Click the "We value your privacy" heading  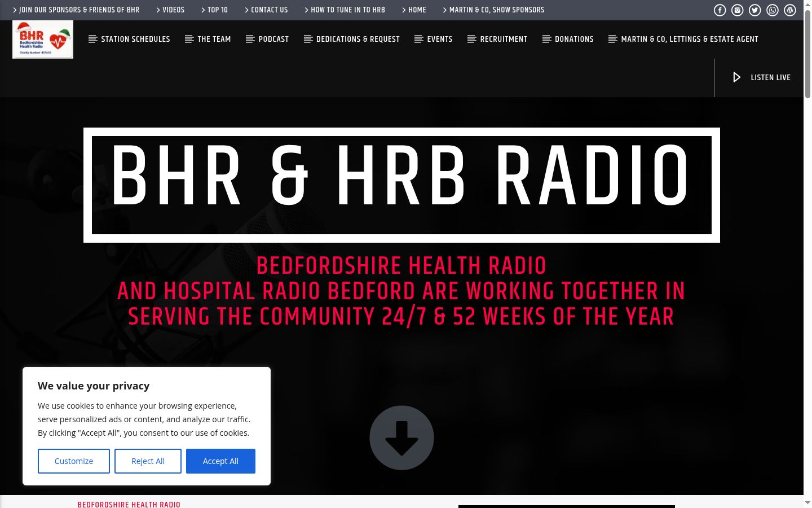point(94,386)
